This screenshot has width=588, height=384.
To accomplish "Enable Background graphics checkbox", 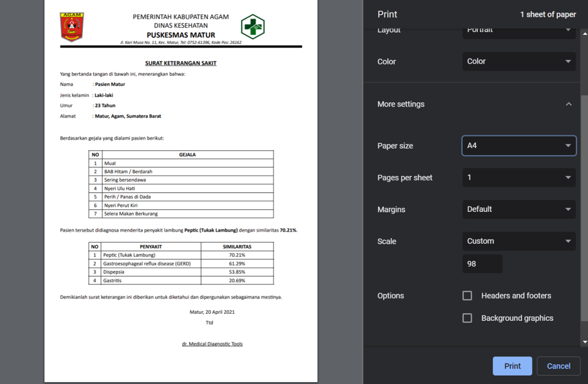I will point(467,318).
